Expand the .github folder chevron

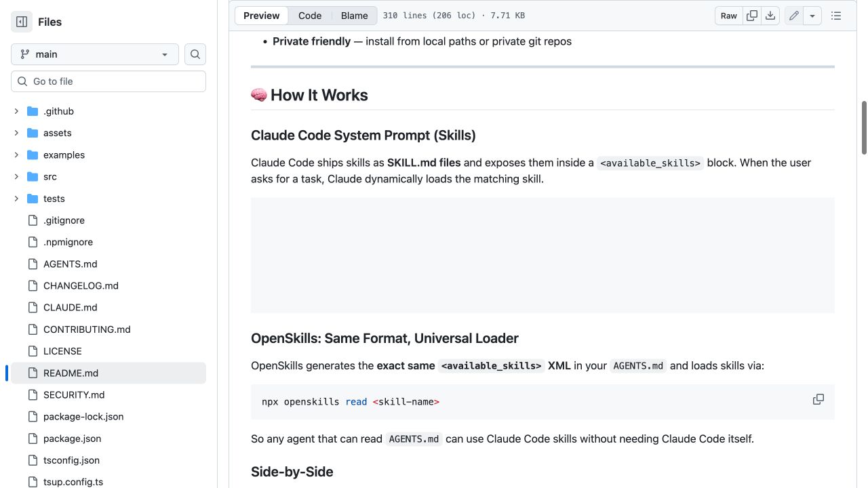16,111
